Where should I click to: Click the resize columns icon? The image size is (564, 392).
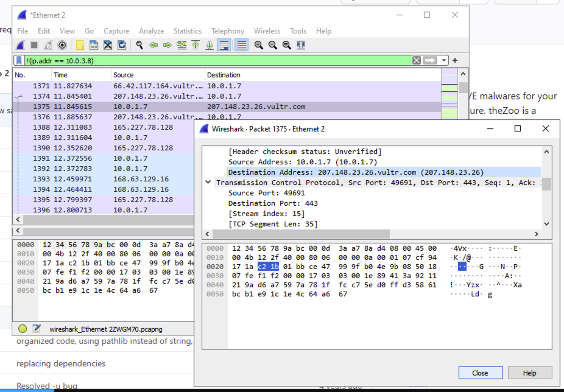pyautogui.click(x=301, y=45)
